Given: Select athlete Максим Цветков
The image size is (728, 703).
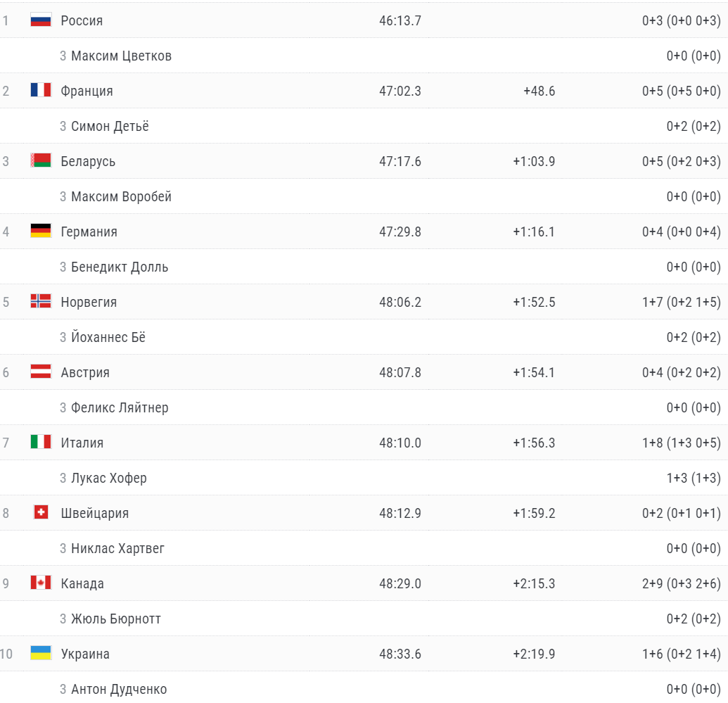Looking at the screenshot, I should pyautogui.click(x=121, y=56).
